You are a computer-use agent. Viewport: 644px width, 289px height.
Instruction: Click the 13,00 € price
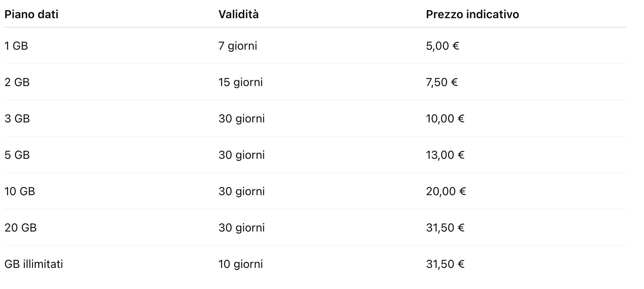coord(445,155)
